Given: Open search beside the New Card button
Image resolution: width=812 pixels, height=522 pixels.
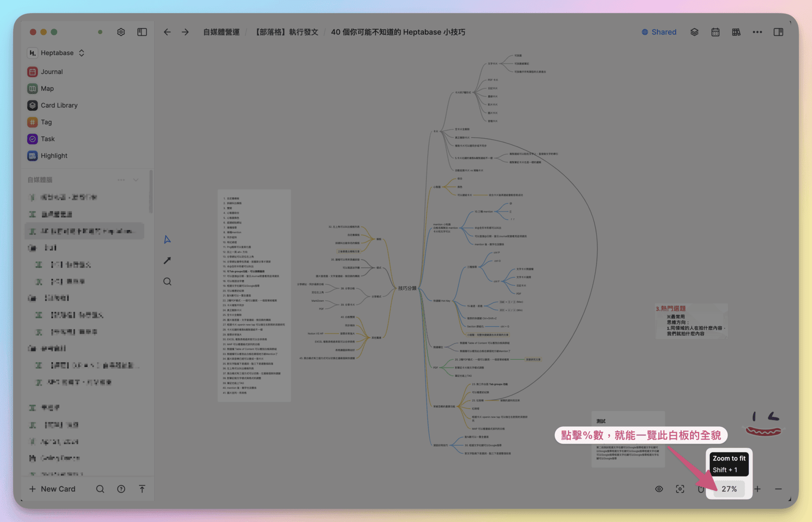Looking at the screenshot, I should point(100,489).
